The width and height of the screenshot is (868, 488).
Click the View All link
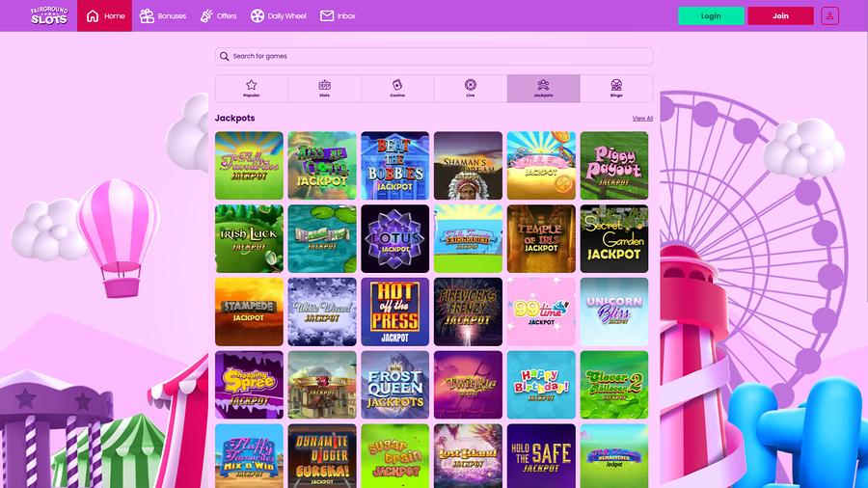click(x=642, y=119)
